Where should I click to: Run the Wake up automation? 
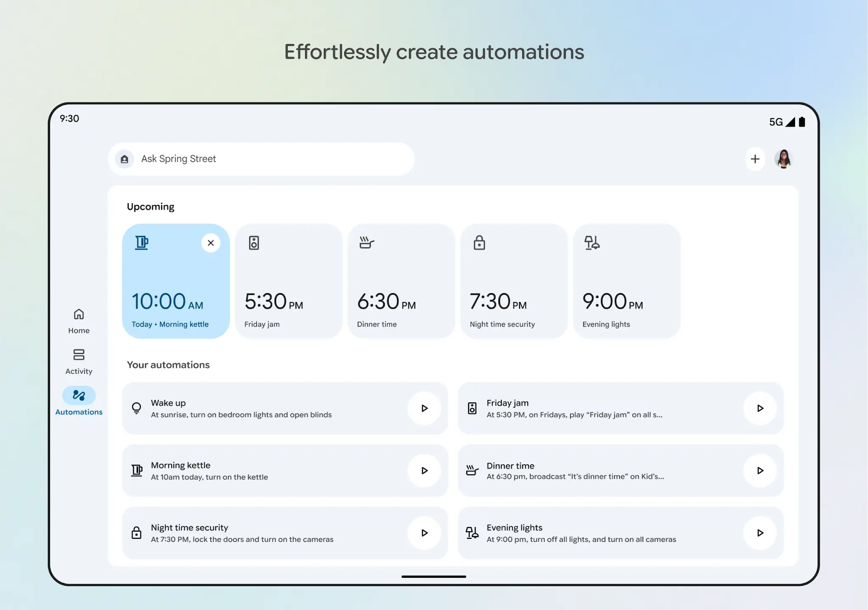point(424,408)
